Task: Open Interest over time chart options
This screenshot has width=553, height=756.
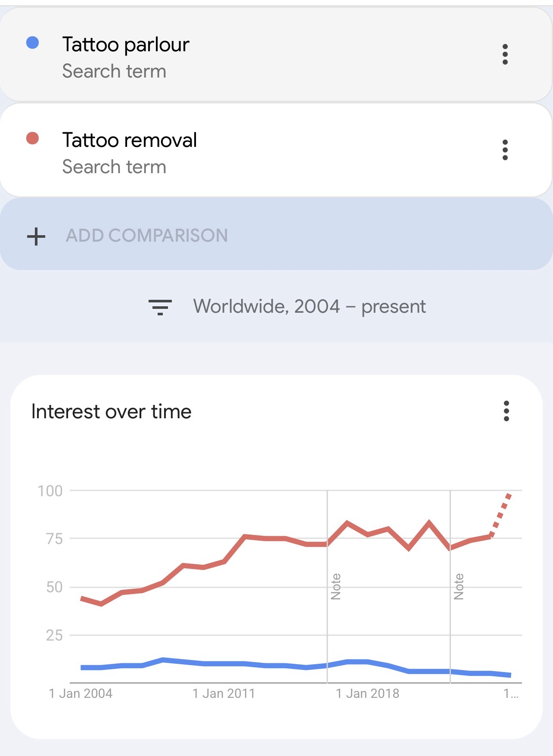Action: [x=506, y=411]
